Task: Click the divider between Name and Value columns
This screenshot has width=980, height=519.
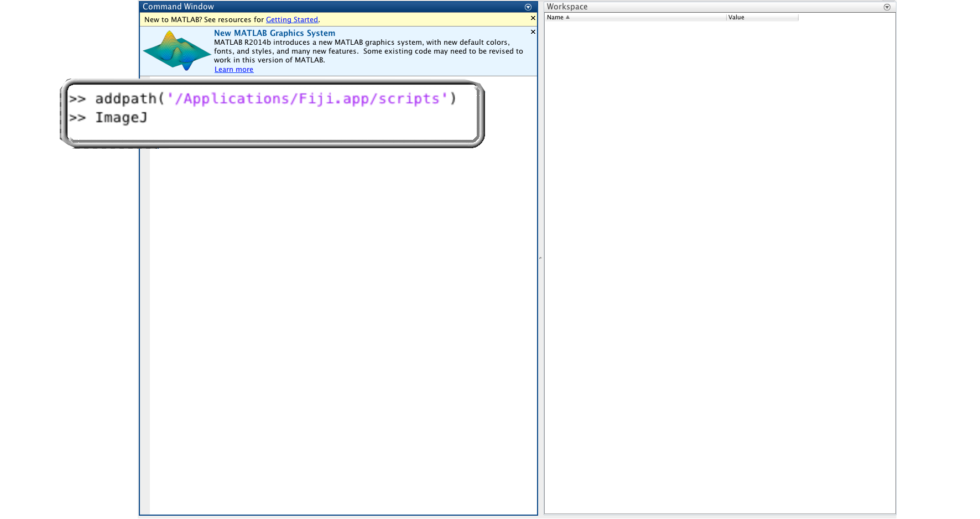Action: (x=726, y=17)
